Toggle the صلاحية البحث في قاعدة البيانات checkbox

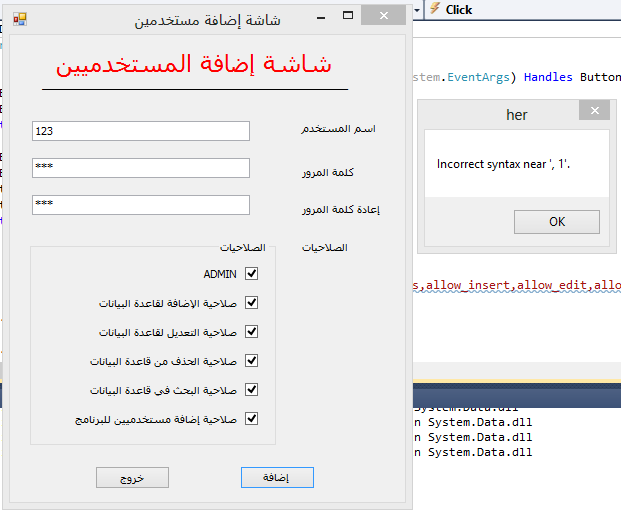(251, 390)
